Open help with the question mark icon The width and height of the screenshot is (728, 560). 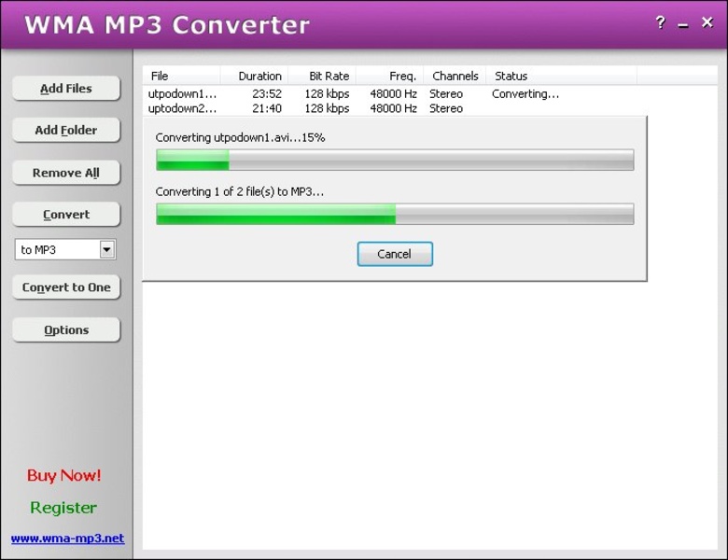660,22
